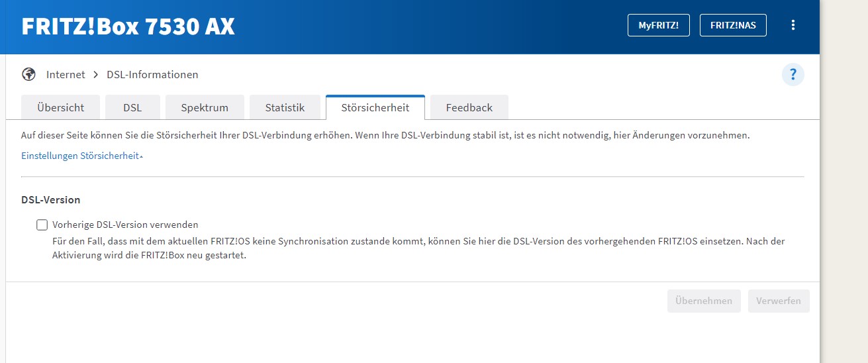The width and height of the screenshot is (868, 363).
Task: Click the Verwerfen button
Action: (x=779, y=301)
